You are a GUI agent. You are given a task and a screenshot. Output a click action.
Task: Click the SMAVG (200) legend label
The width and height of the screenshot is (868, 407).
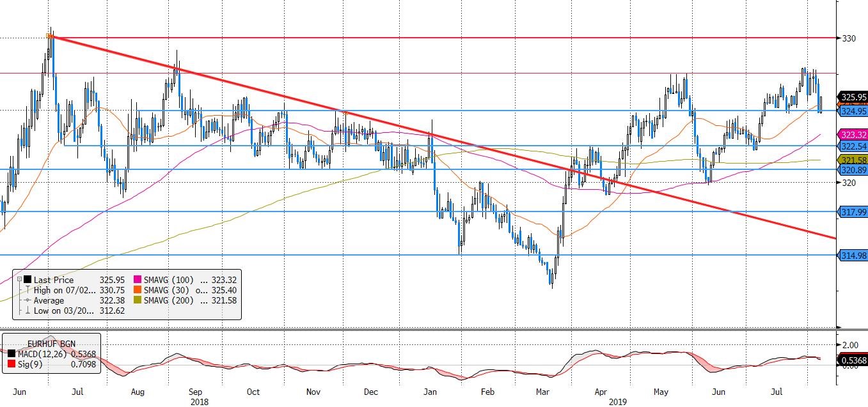coord(168,300)
